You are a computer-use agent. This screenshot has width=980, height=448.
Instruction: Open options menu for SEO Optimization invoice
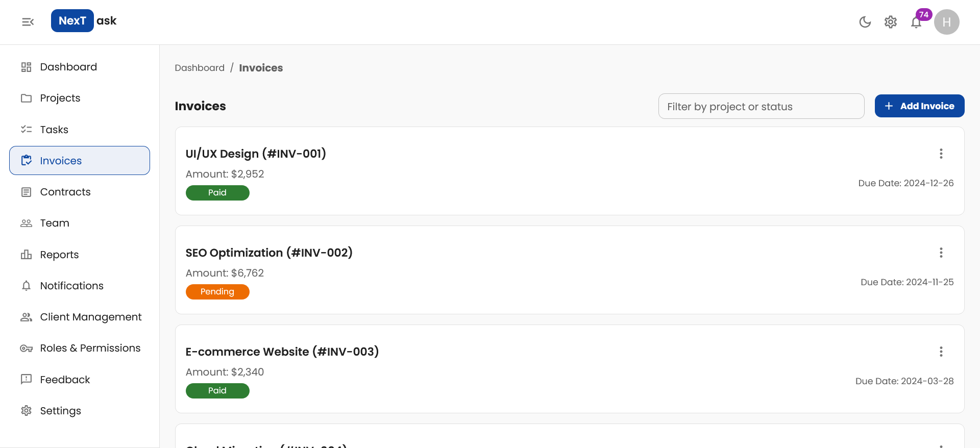(x=941, y=253)
